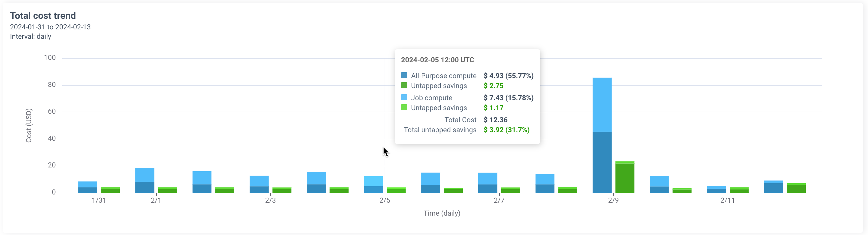Viewport: 868px width, 235px height.
Task: Click the light blue bar segment at 2/1
Action: click(144, 175)
